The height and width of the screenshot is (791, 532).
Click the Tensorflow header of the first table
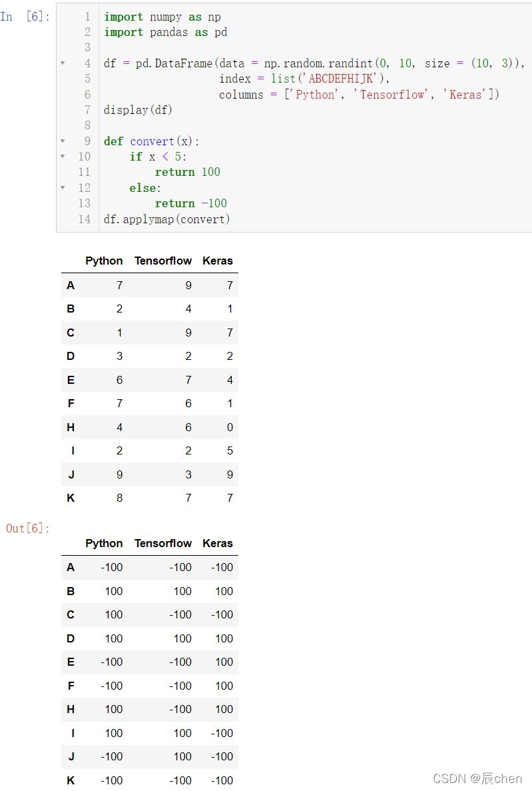[x=163, y=261]
